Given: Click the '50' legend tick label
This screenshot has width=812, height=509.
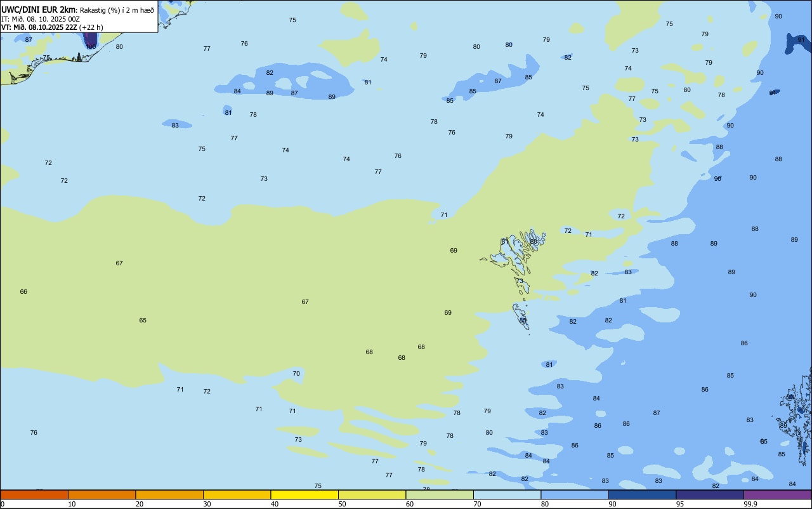Looking at the screenshot, I should point(342,504).
